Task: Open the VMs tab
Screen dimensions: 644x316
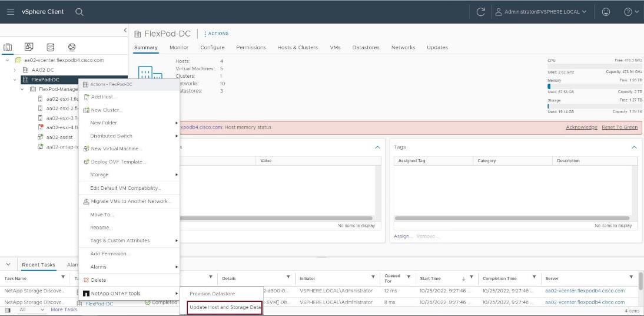Action: pos(335,47)
